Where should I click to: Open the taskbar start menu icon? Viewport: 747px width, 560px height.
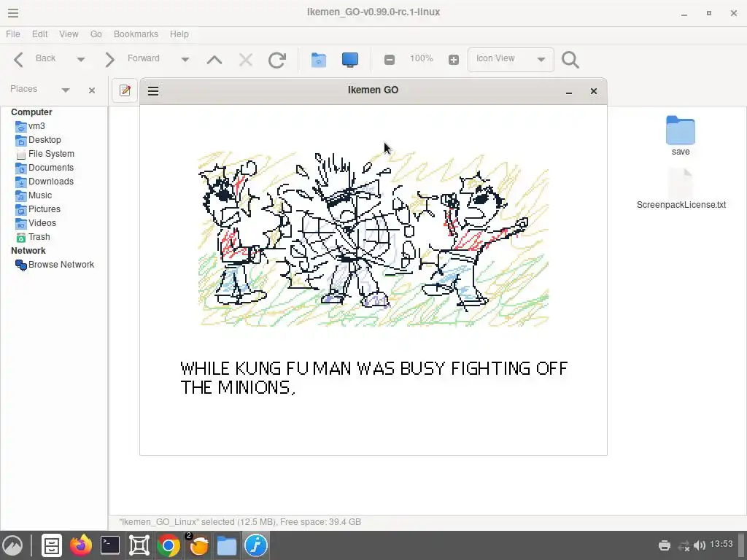point(13,545)
